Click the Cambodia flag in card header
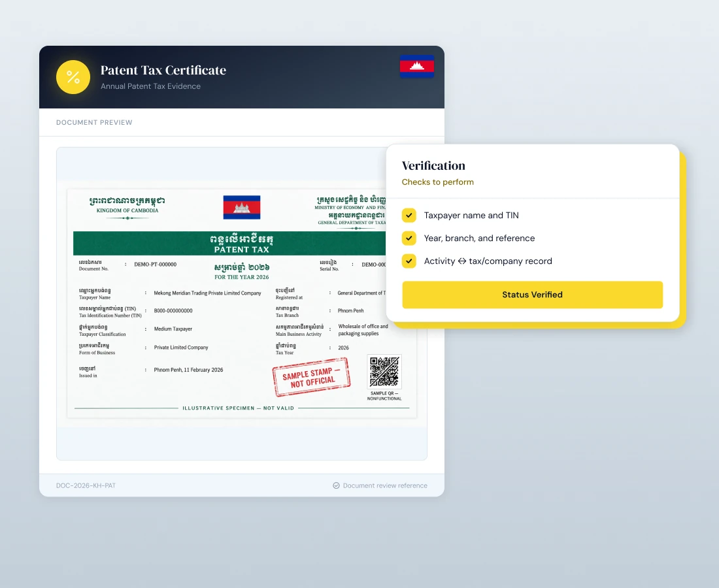The image size is (719, 588). coord(417,66)
